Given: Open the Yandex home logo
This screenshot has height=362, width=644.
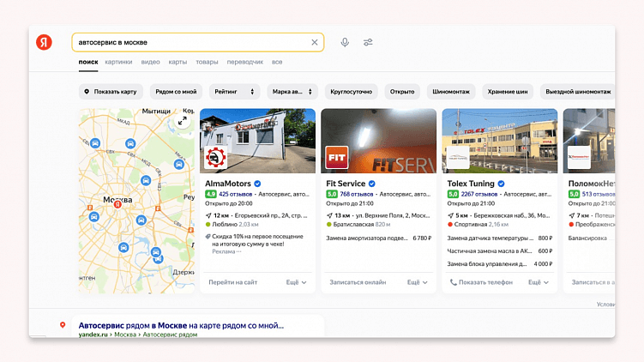Looking at the screenshot, I should [44, 42].
